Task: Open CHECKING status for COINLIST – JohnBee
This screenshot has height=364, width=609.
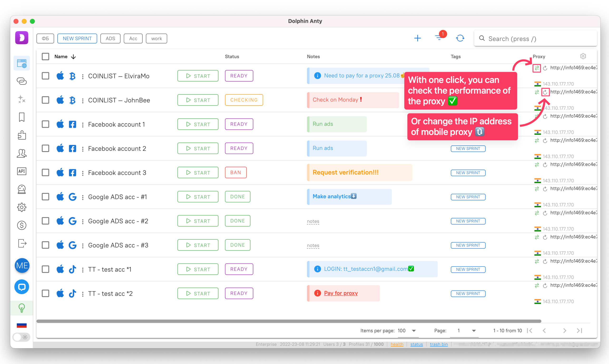Action: tap(244, 100)
